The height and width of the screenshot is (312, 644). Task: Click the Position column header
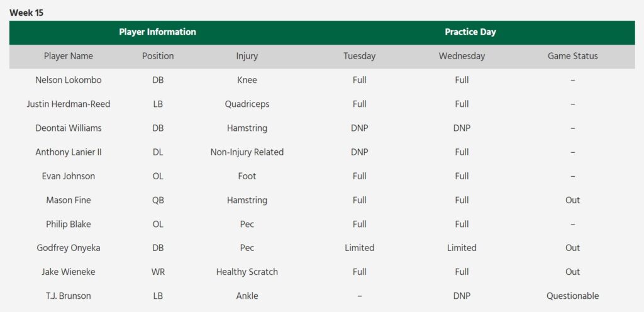(x=158, y=56)
